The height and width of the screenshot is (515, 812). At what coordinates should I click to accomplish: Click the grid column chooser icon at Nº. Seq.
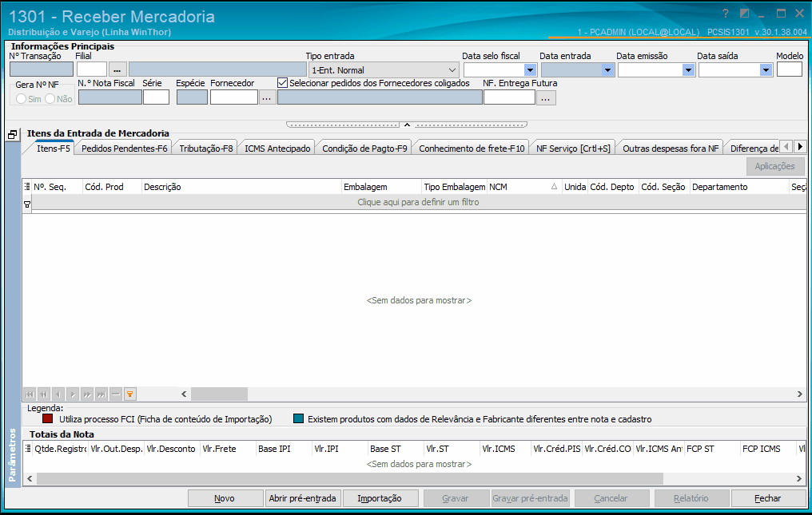pyautogui.click(x=27, y=187)
